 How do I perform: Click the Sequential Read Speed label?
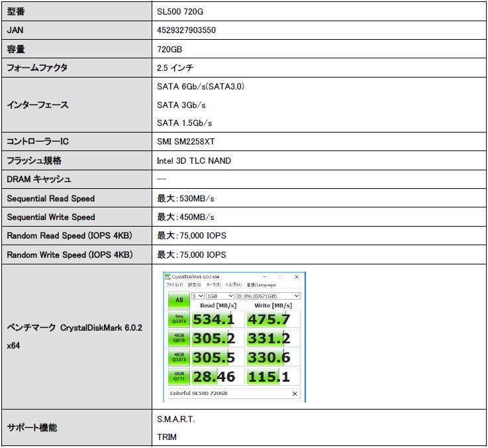coord(51,198)
